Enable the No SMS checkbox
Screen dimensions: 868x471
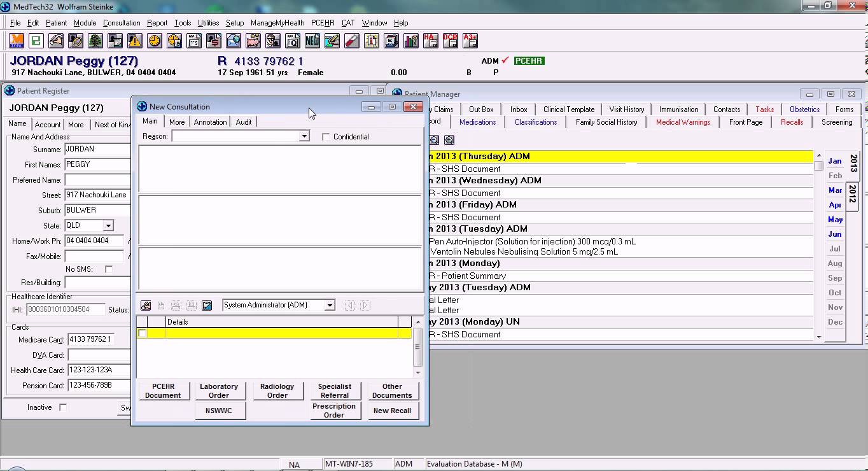(109, 269)
